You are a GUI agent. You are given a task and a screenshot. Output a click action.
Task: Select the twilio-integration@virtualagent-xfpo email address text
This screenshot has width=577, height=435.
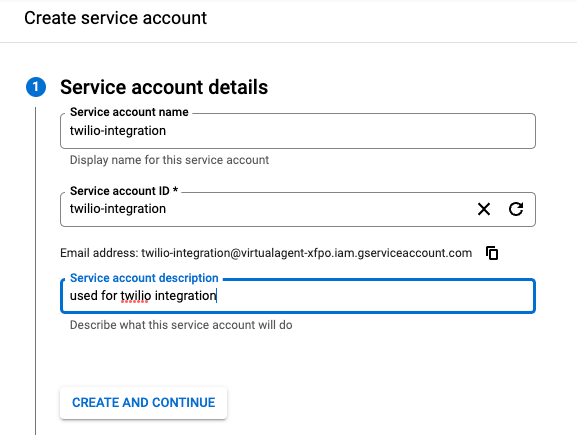coord(307,253)
